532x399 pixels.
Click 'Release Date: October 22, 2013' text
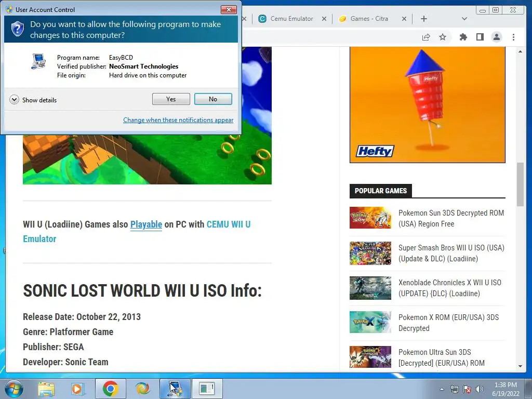[82, 316]
